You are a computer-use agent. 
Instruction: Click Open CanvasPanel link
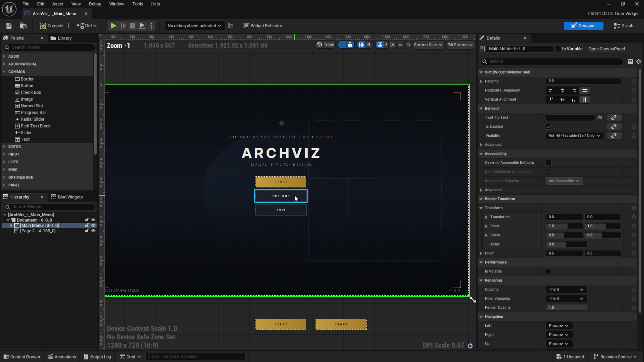tap(606, 49)
